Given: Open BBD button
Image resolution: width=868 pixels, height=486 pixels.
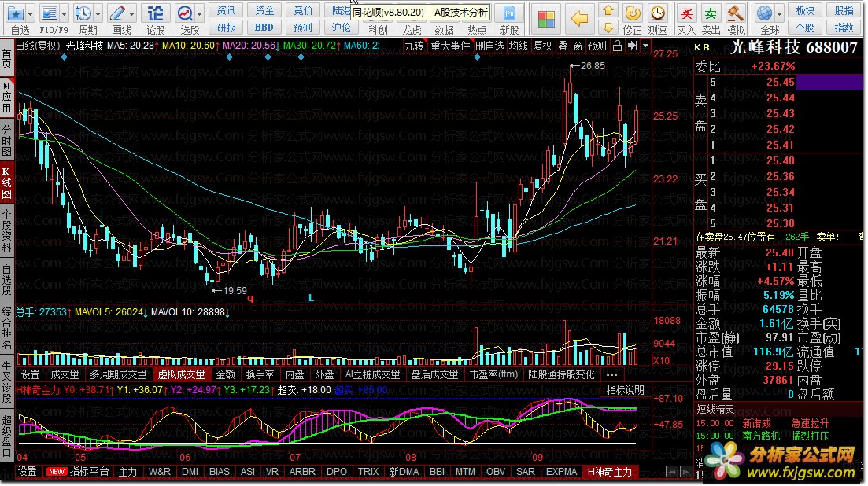Looking at the screenshot, I should click(x=264, y=27).
